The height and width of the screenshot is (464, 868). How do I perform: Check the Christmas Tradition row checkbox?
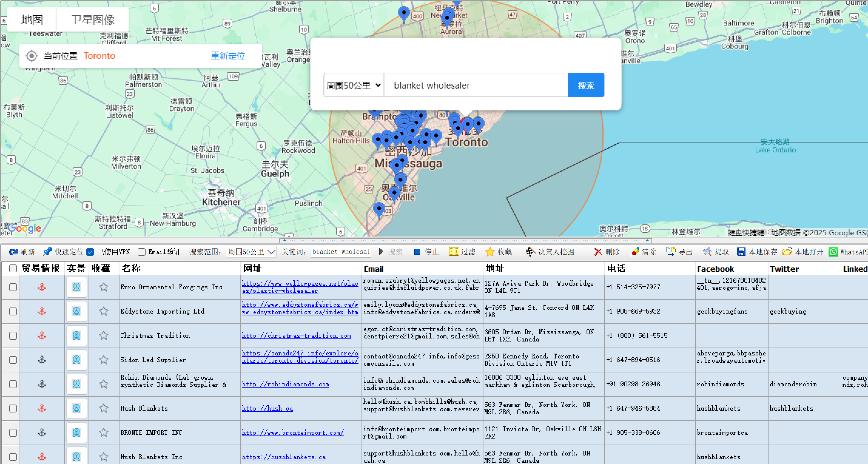[x=13, y=336]
